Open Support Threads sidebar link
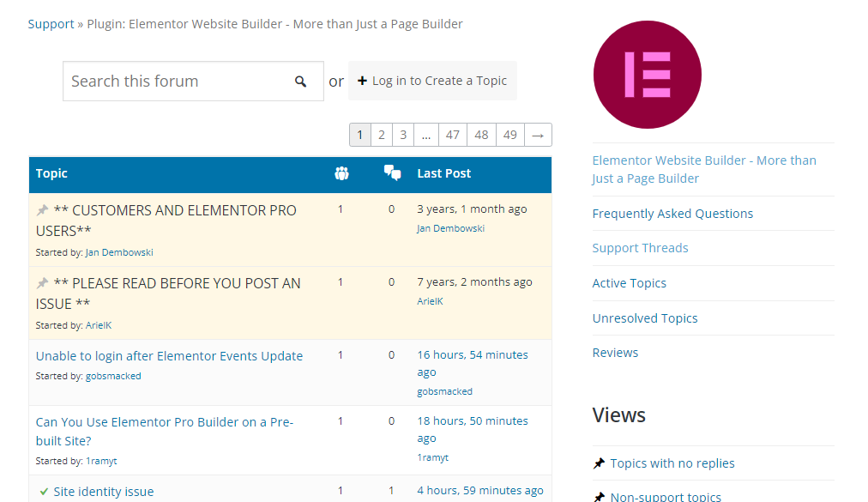 (x=640, y=248)
